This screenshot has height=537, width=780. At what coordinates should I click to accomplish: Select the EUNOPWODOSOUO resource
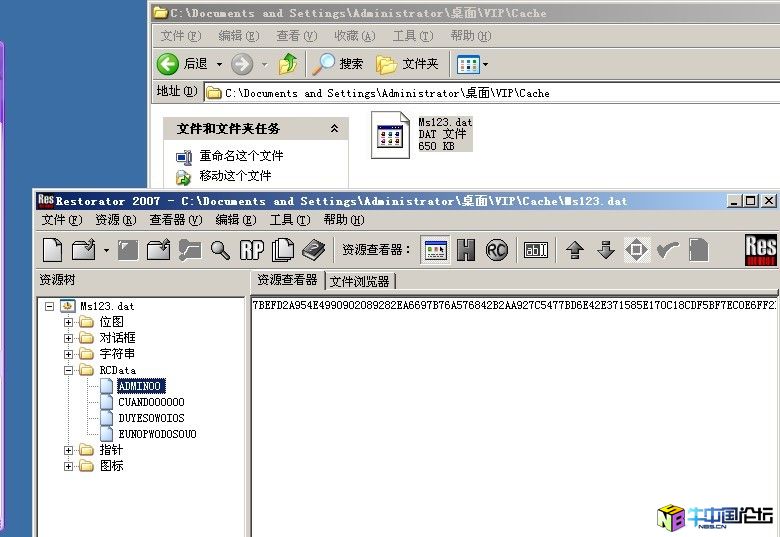click(157, 434)
